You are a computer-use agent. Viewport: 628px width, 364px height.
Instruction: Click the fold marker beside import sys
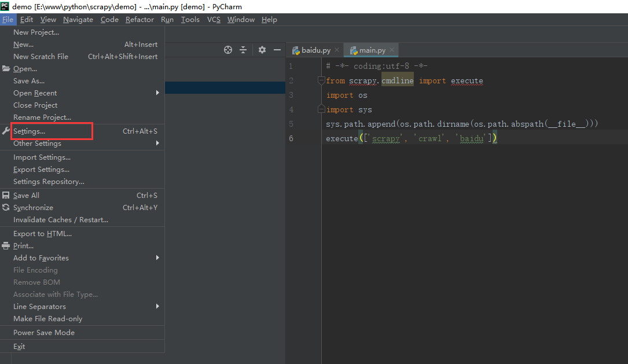pyautogui.click(x=321, y=109)
